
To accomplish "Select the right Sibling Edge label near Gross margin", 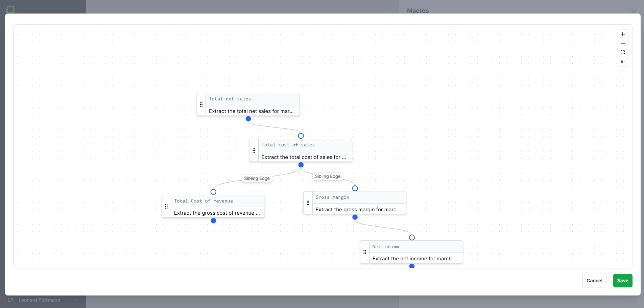I will coord(328,176).
